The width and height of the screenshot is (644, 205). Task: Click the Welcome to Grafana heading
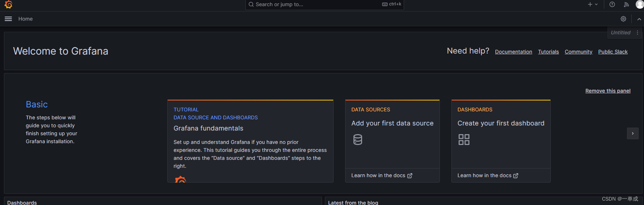[61, 51]
